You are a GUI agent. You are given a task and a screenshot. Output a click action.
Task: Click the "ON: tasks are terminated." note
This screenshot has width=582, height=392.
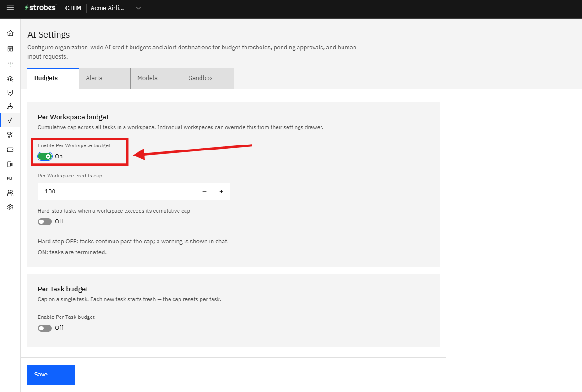(x=72, y=252)
